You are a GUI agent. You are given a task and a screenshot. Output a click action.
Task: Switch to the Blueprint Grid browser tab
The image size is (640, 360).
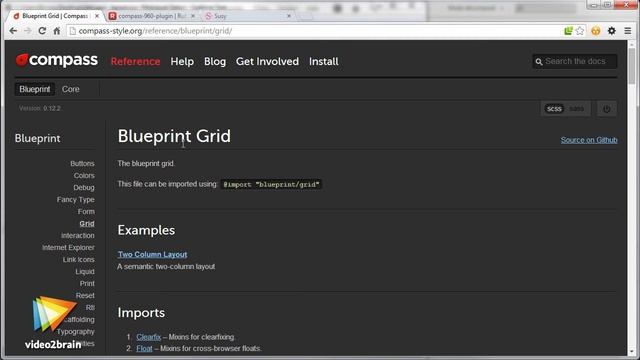point(54,16)
